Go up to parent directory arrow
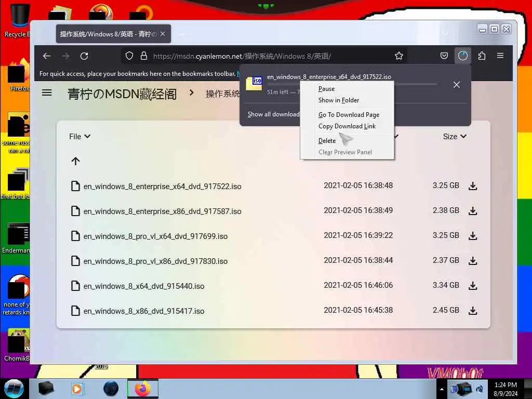 [x=76, y=161]
